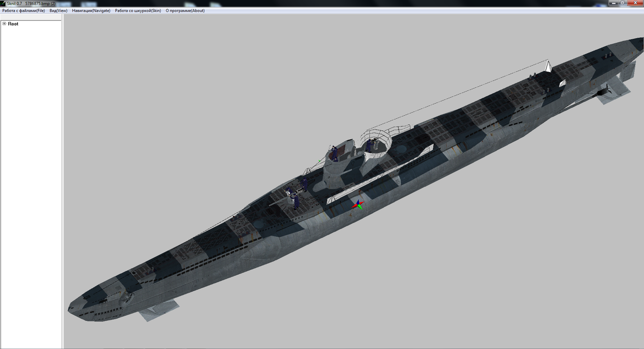Click the Sknil app icon in title bar
Image resolution: width=644 pixels, height=349 pixels.
coord(3,3)
